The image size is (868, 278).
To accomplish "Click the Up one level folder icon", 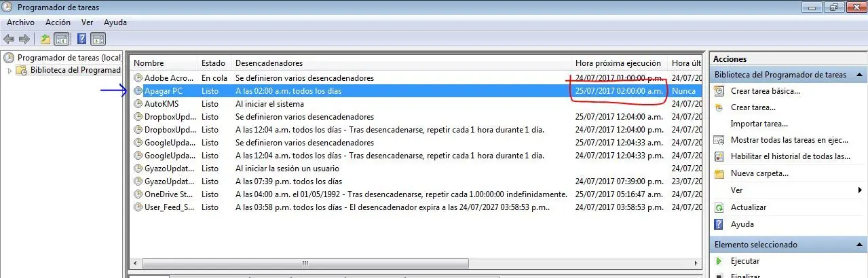I will [45, 39].
